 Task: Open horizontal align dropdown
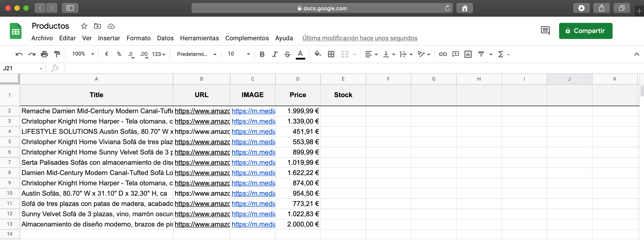tap(371, 54)
